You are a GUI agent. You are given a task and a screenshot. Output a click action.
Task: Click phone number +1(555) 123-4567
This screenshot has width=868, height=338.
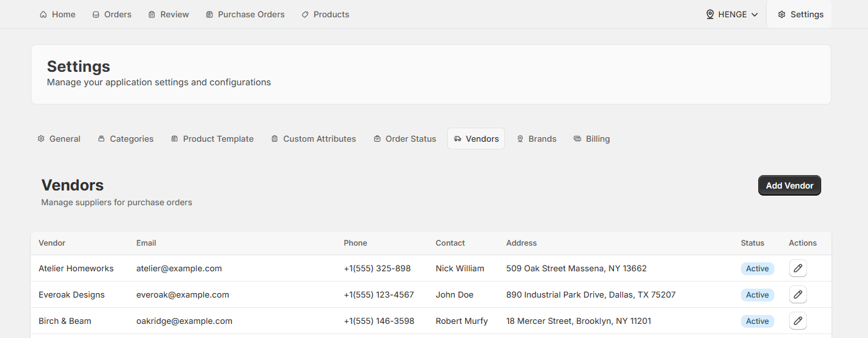(x=379, y=295)
